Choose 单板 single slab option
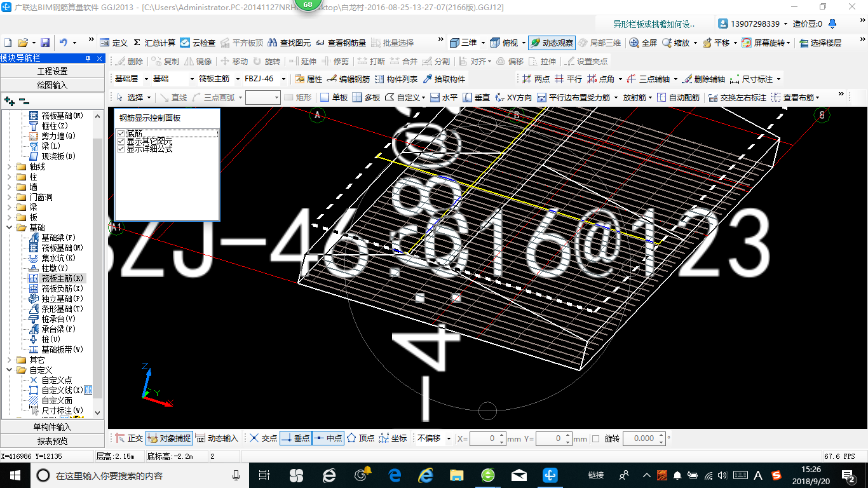 tap(334, 97)
